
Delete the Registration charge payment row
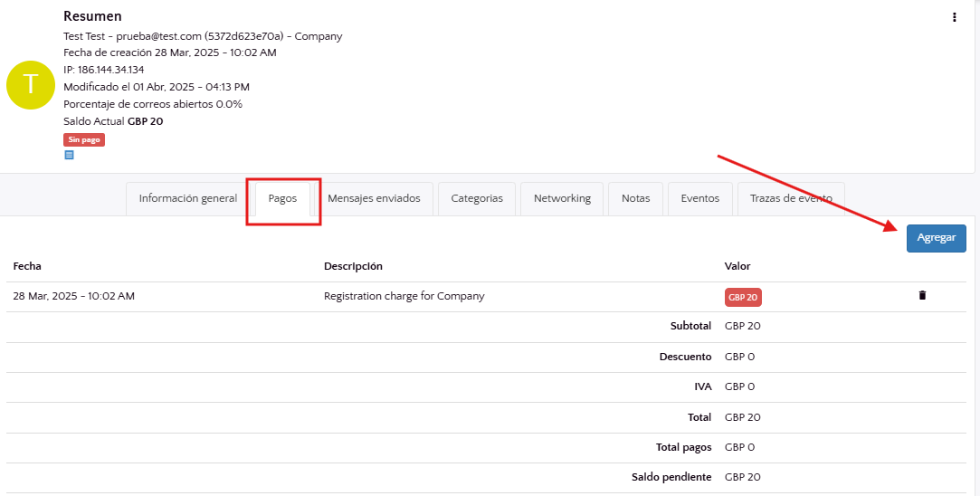click(x=922, y=296)
